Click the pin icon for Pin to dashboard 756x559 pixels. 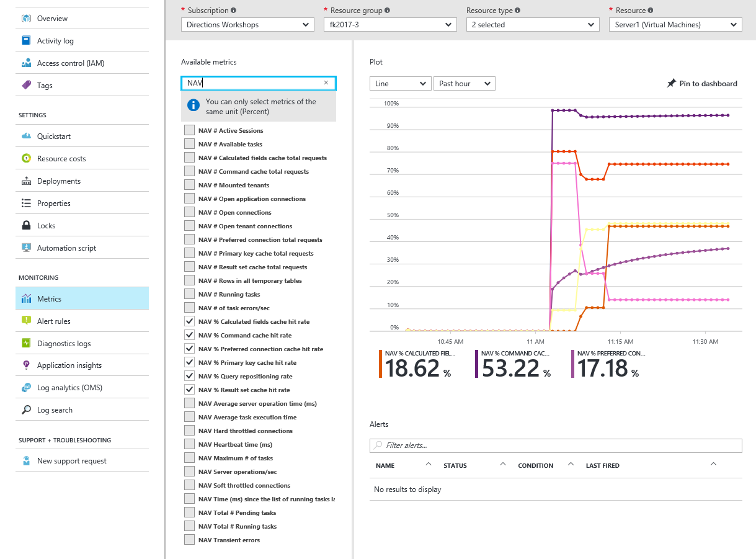point(671,84)
